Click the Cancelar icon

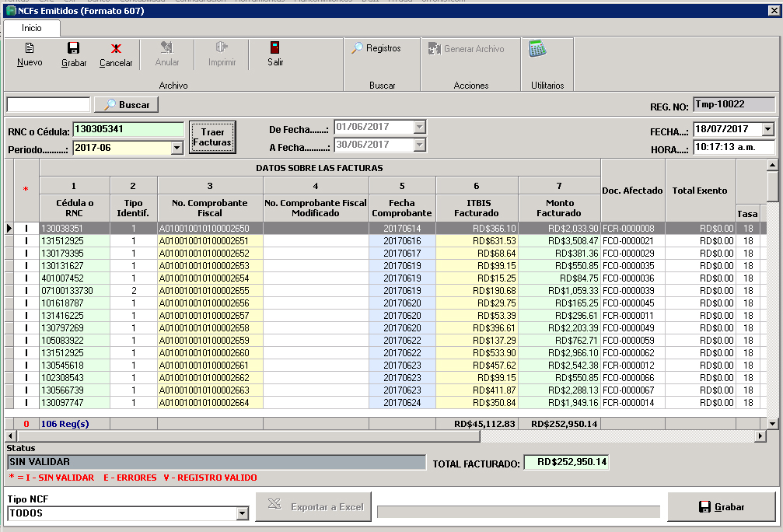(x=115, y=54)
